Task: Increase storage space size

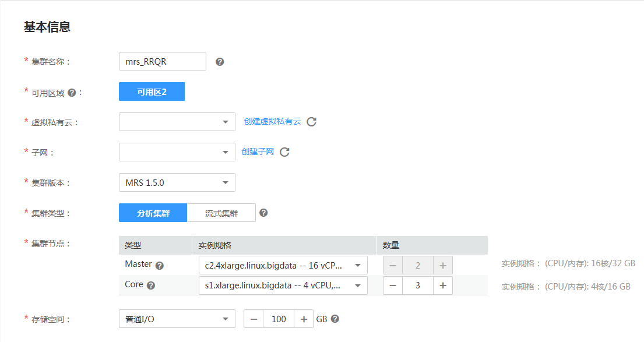Action: [304, 319]
